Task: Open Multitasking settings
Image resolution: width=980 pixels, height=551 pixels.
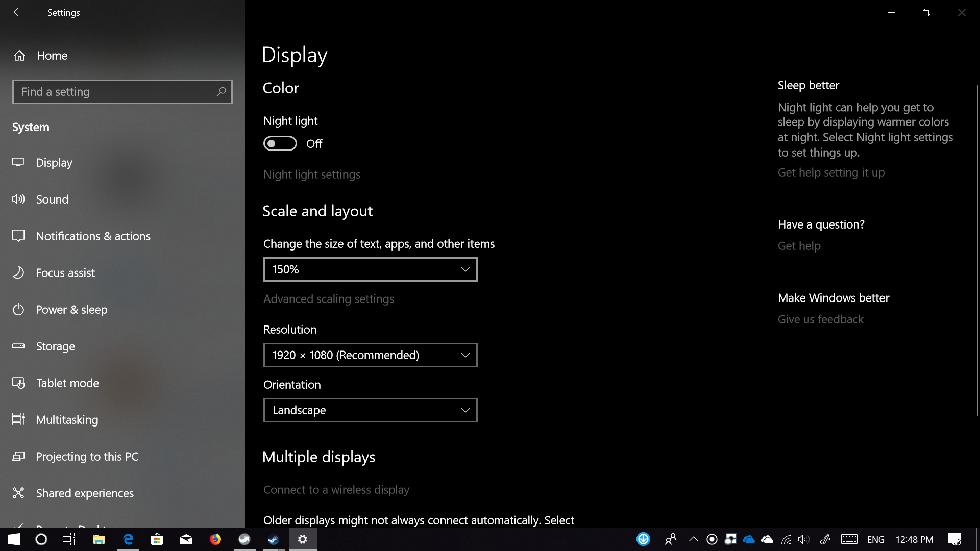Action: pos(67,419)
